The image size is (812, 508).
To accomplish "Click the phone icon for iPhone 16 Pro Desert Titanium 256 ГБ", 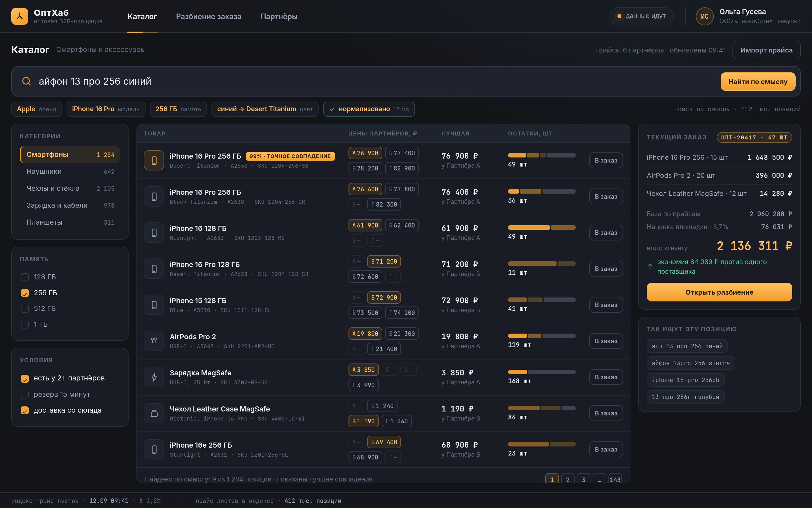I will (x=154, y=160).
